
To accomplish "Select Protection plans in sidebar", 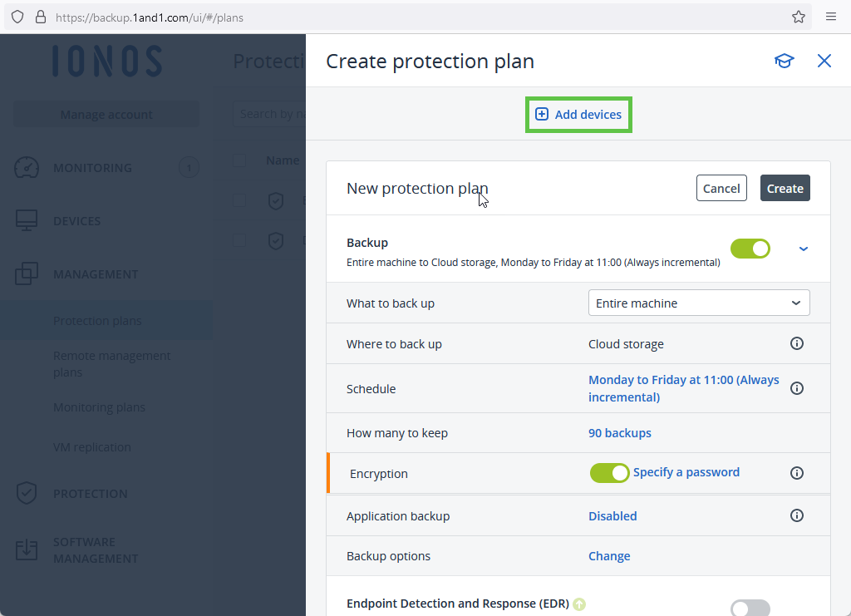I will (x=97, y=321).
